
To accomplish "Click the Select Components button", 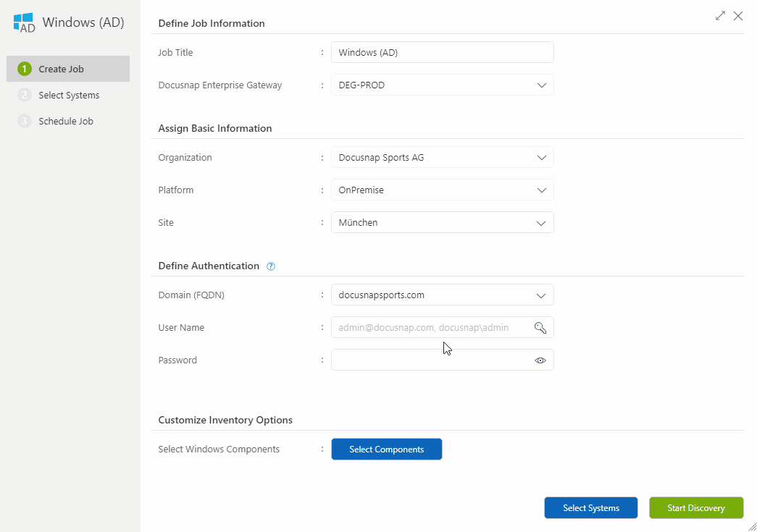I will click(386, 449).
